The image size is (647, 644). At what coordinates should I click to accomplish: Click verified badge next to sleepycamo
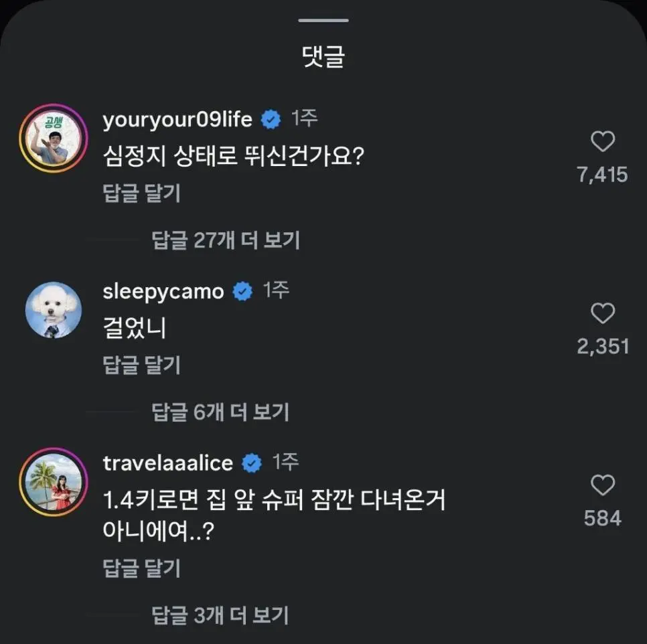pyautogui.click(x=242, y=291)
